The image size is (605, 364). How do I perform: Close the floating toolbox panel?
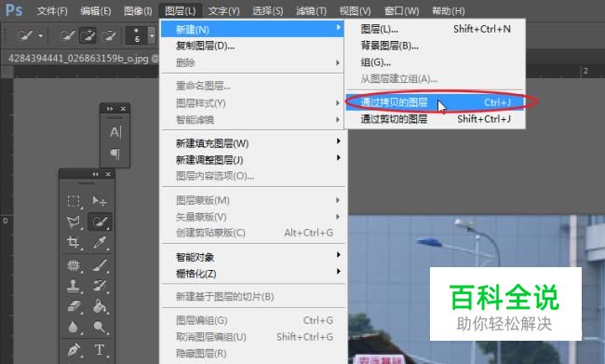tap(108, 174)
